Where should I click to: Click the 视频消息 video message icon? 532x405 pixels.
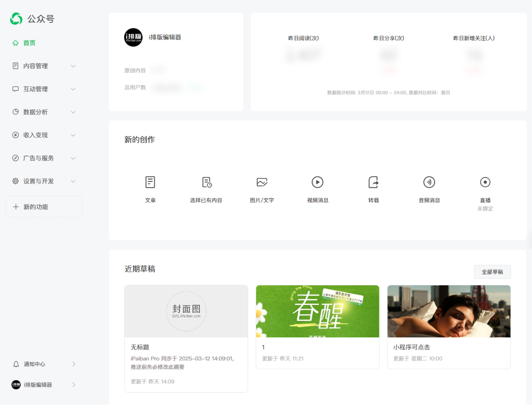click(317, 182)
